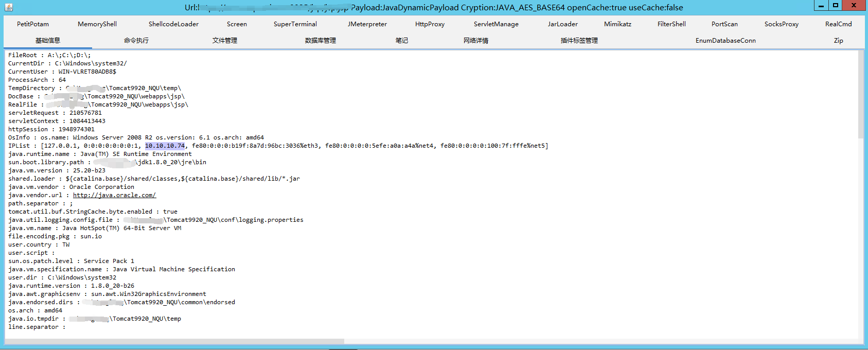
Task: Click the java.oracle.com URL link
Action: pyautogui.click(x=114, y=195)
